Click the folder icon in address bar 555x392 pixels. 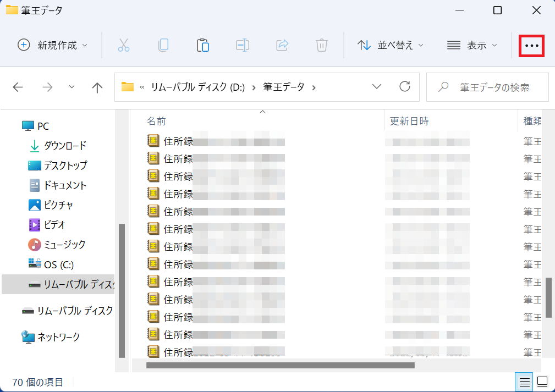tap(128, 87)
